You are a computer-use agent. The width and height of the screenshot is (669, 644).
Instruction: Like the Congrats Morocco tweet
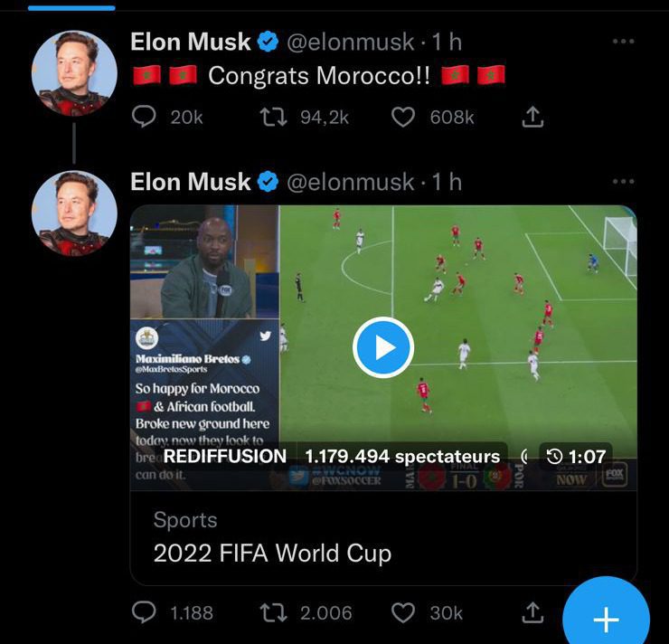[x=404, y=117]
